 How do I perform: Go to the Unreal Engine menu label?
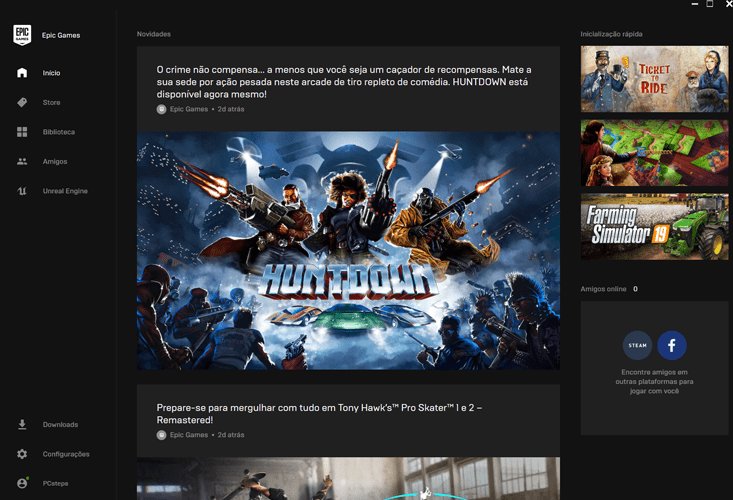click(65, 191)
